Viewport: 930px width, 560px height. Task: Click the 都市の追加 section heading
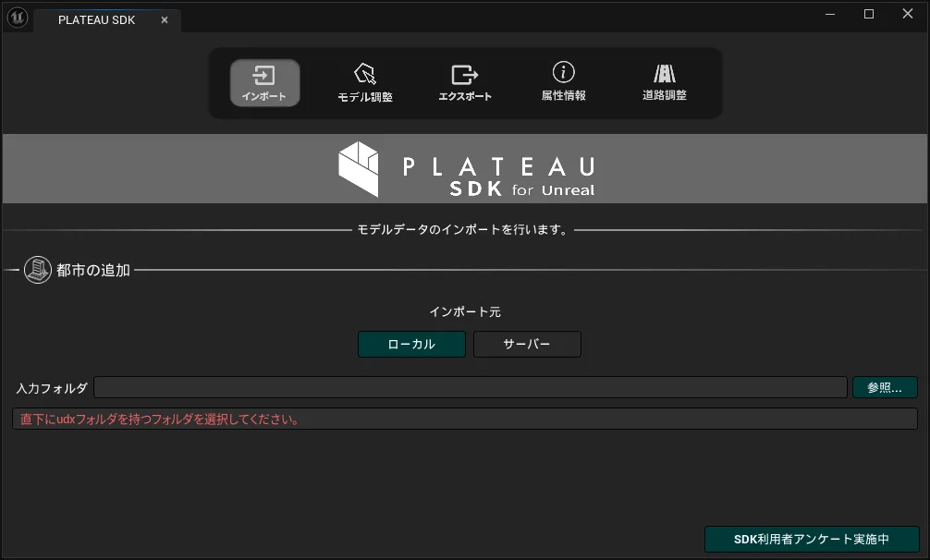93,270
